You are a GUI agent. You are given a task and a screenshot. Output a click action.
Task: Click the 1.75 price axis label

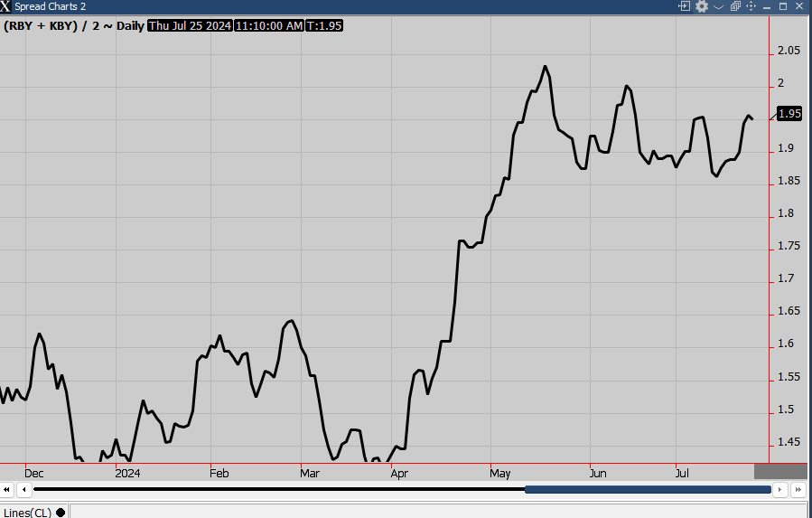point(789,246)
